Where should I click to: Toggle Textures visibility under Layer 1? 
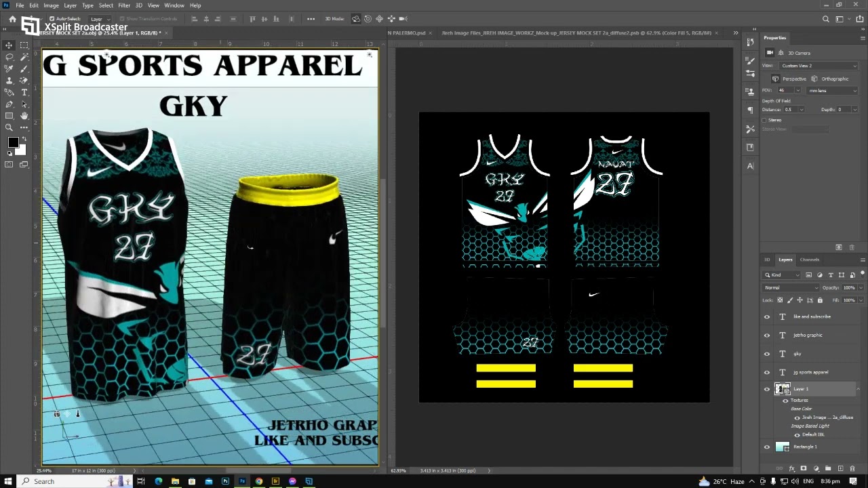(785, 401)
